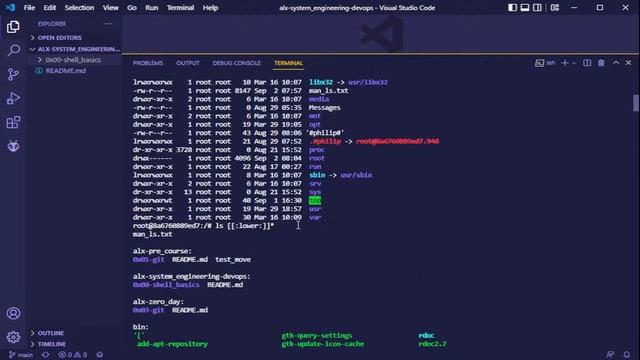Open the Selection menu
This screenshot has width=640, height=360.
click(x=79, y=8)
